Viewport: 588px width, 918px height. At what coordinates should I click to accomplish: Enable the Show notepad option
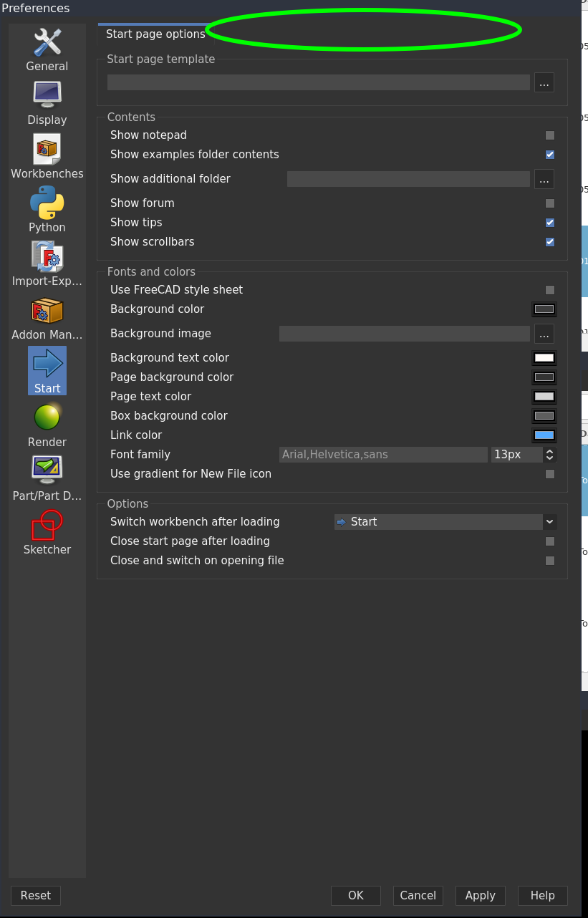pos(549,135)
